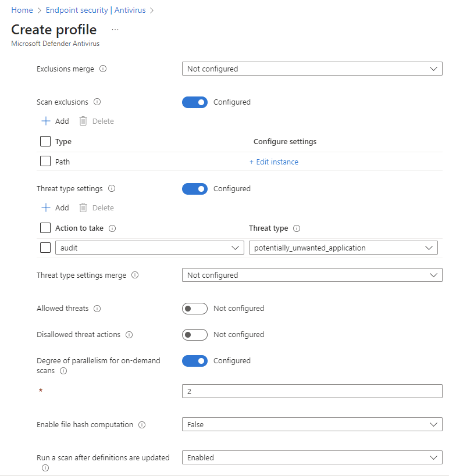449x476 pixels.
Task: Click Add plus icon under Scan exclusions
Action: pos(46,121)
